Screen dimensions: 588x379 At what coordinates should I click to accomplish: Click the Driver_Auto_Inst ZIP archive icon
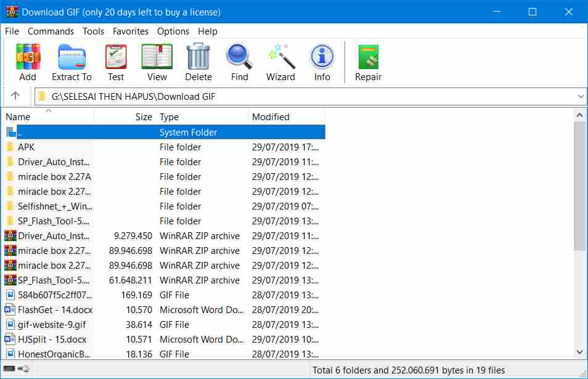[x=10, y=236]
